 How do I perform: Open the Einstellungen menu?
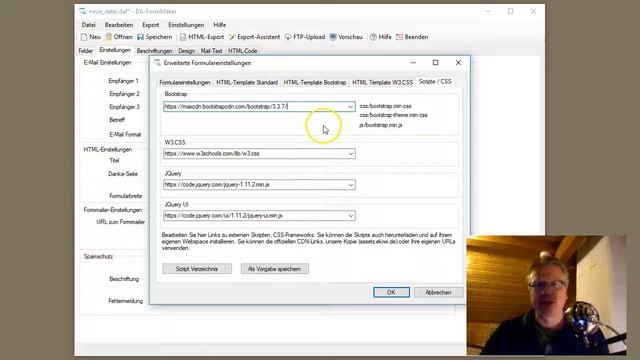tap(186, 25)
